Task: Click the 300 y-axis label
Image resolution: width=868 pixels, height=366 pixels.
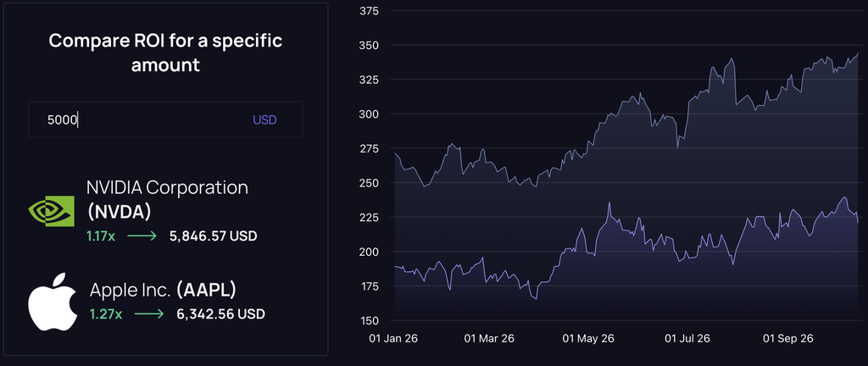Action: pyautogui.click(x=369, y=114)
